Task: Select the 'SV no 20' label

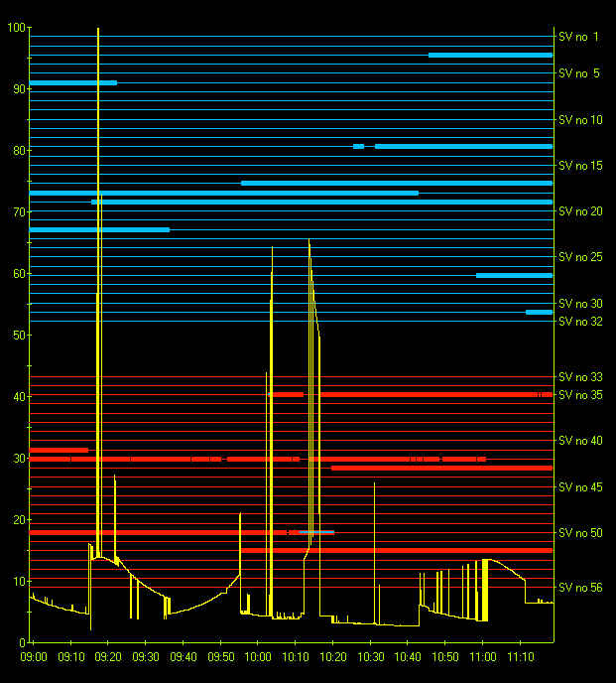Action: tap(580, 211)
